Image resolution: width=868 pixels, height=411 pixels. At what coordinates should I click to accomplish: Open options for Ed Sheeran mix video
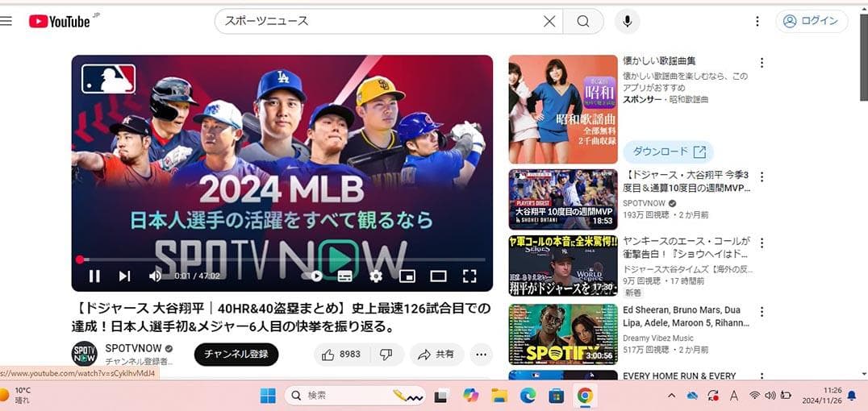(x=762, y=312)
